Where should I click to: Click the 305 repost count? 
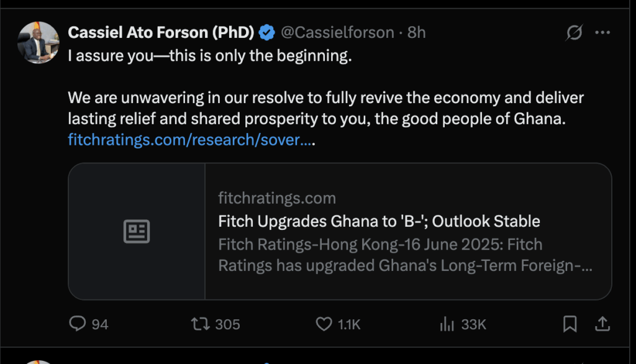227,324
